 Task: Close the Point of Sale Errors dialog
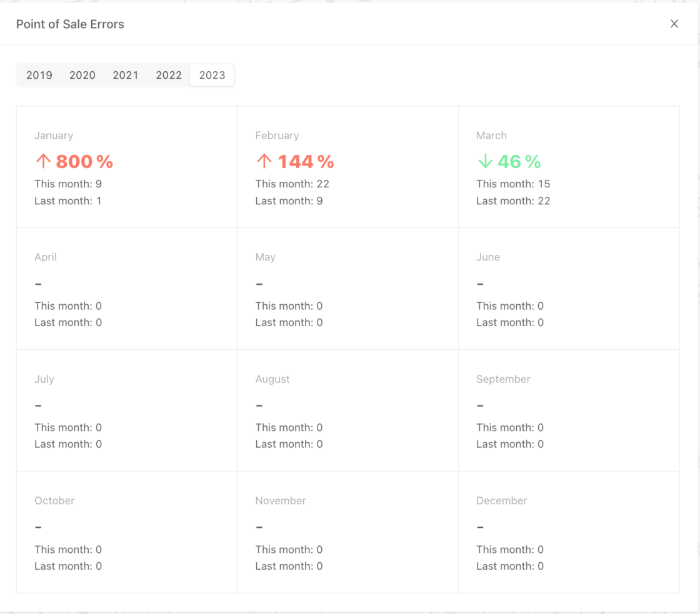click(674, 24)
